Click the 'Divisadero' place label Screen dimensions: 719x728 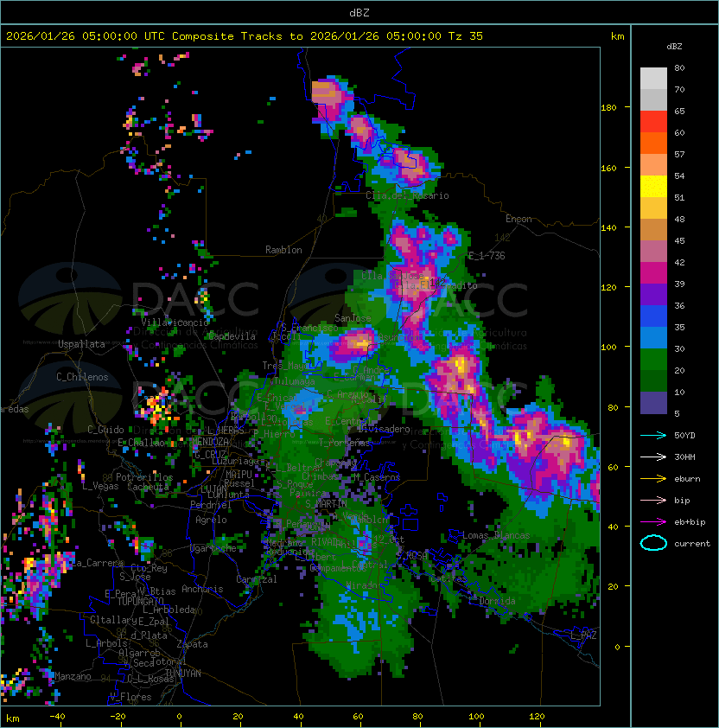(x=384, y=429)
